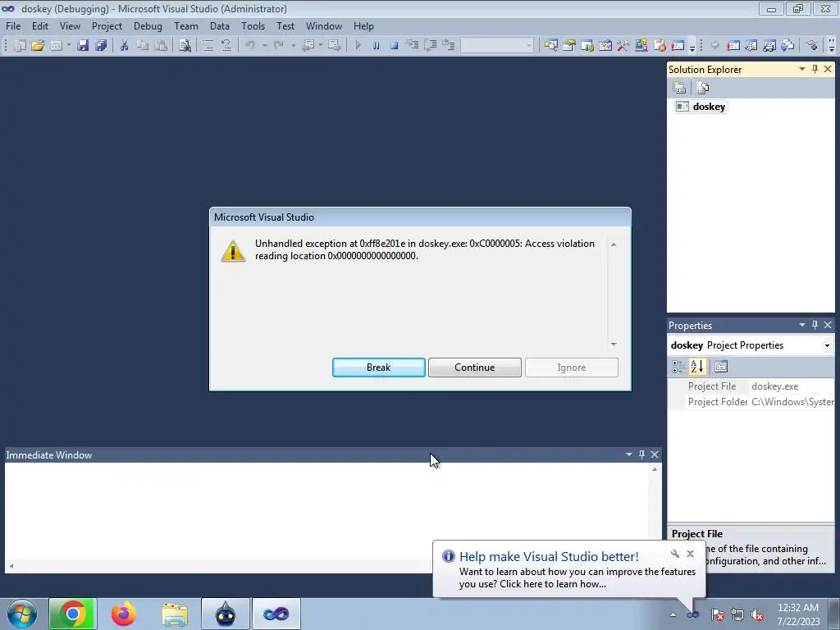Viewport: 840px width, 630px height.
Task: Click the Step Over toolbar icon
Action: [430, 46]
